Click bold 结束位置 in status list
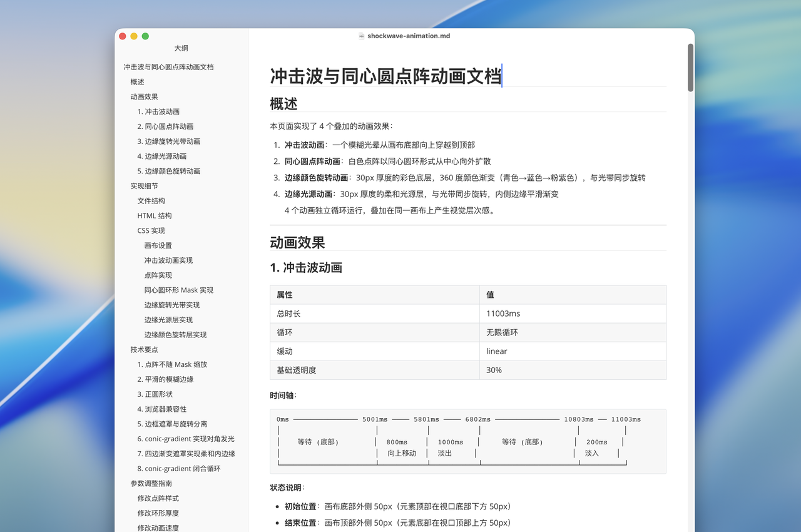Screen dimensions: 801x532 (300, 523)
